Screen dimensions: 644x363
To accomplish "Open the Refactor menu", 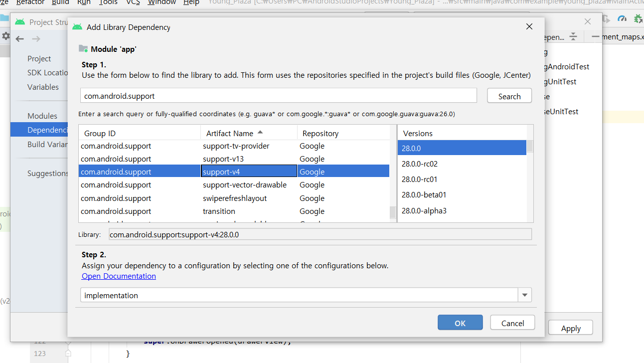I will coord(30,2).
